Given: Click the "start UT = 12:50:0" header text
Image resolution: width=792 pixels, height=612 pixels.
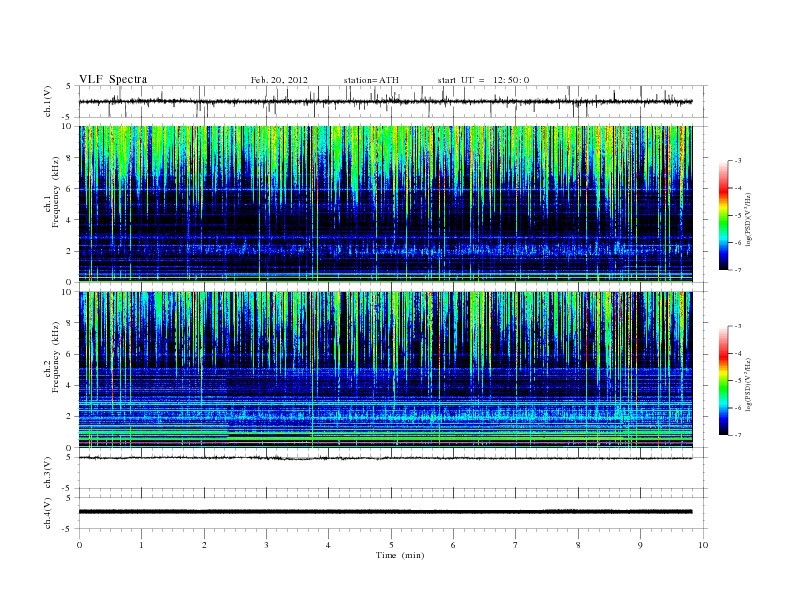Looking at the screenshot, I should coord(483,80).
